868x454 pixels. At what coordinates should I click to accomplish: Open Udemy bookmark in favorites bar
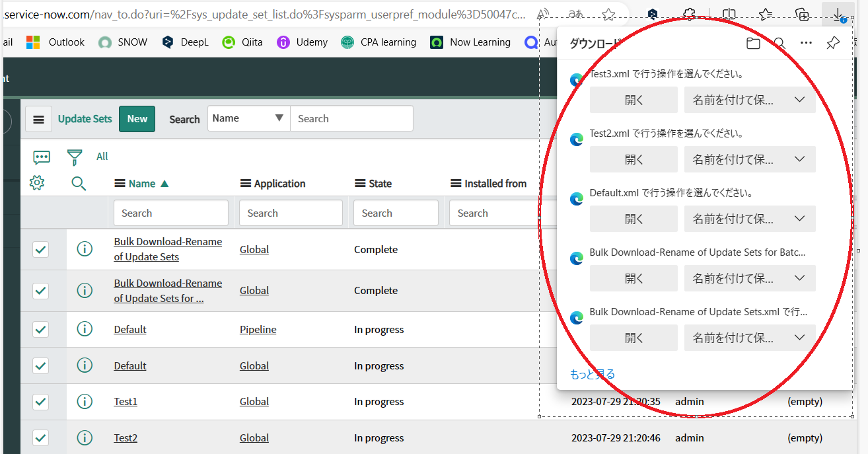click(303, 42)
